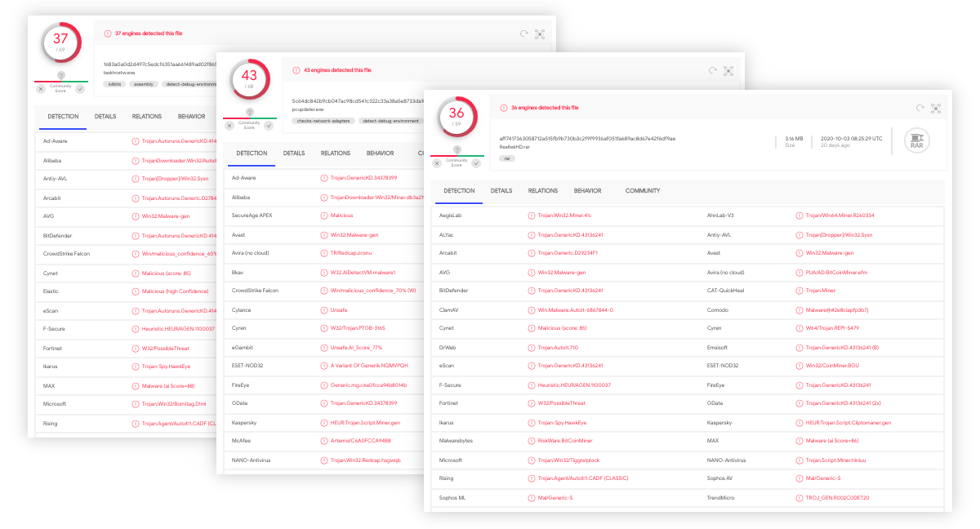Vote taskhostw.exe as harmless with the checkmark button
This screenshot has height=529, width=980.
[x=80, y=88]
